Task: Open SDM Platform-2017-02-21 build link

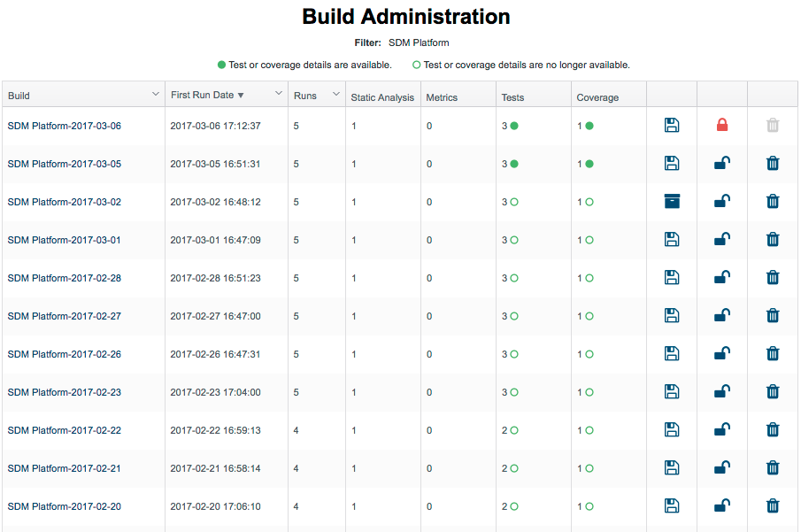Action: click(x=64, y=468)
